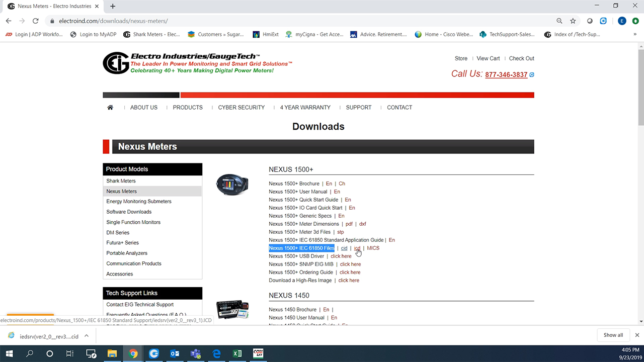This screenshot has width=644, height=362.
Task: Open File Explorer from taskbar
Action: (112, 353)
